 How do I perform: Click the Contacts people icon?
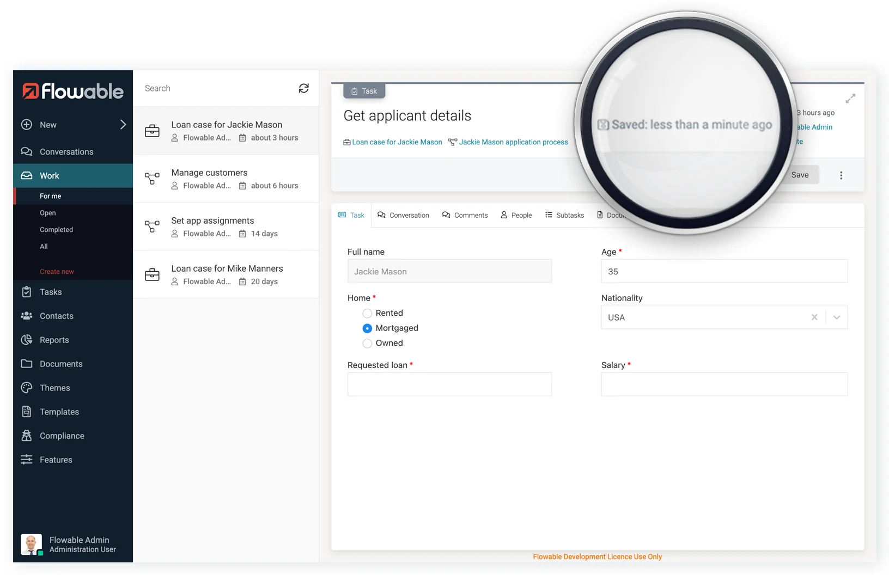point(26,316)
